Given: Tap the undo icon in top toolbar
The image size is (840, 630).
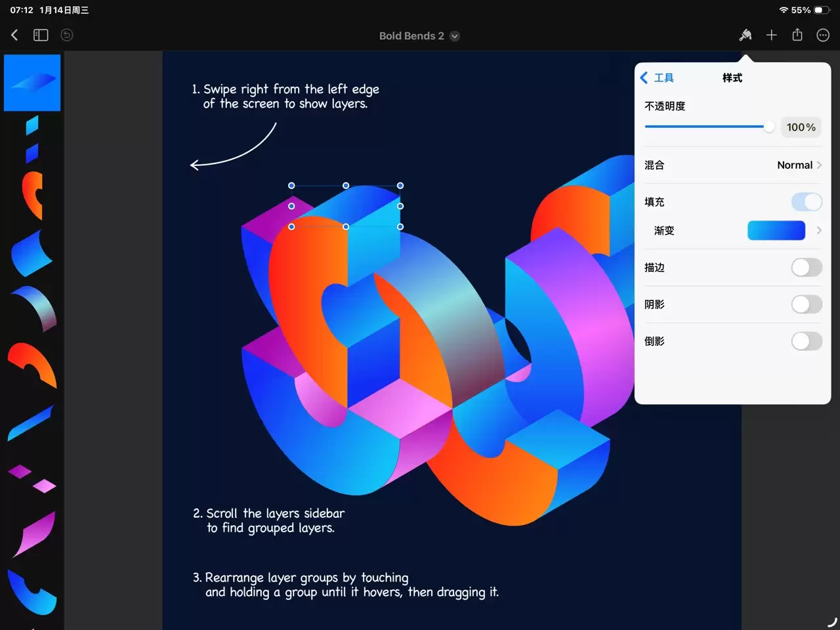Looking at the screenshot, I should 66,35.
